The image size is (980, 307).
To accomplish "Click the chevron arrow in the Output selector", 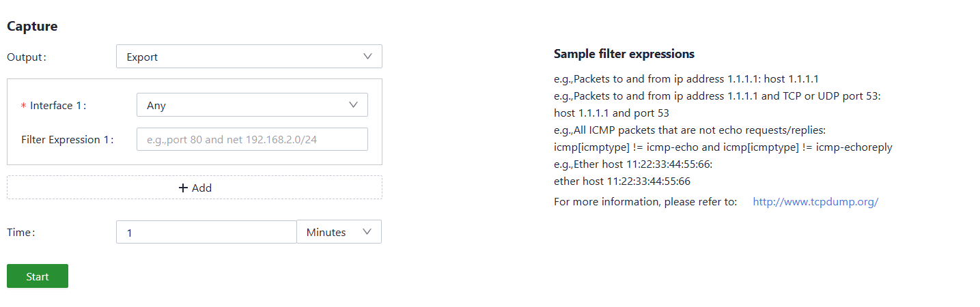I will tap(367, 57).
